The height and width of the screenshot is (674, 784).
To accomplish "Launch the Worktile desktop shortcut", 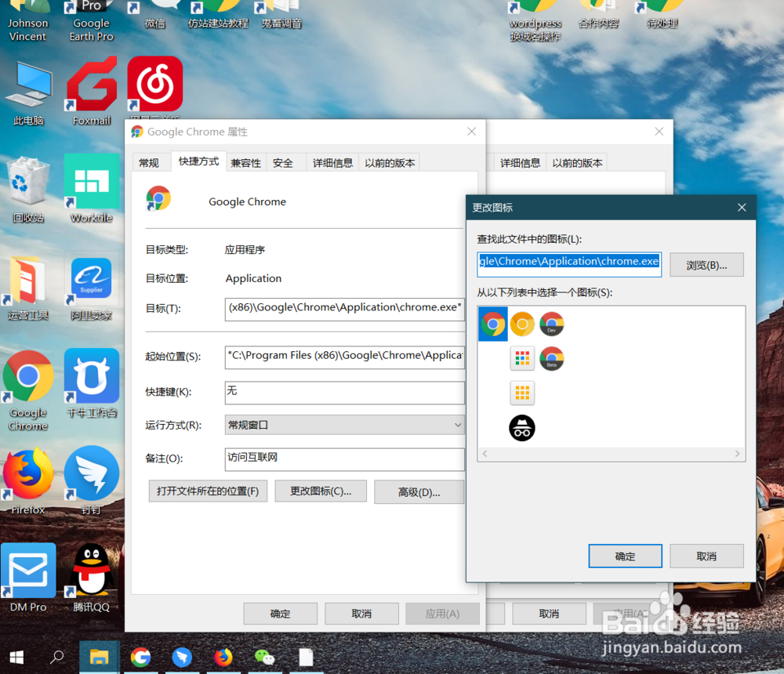I will pos(92,189).
